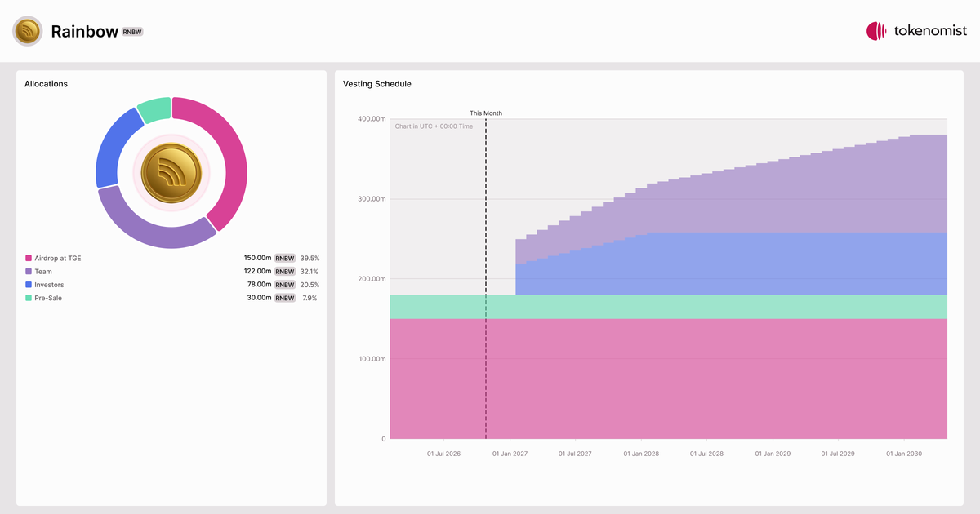Click the green pre-sale band in chart
The height and width of the screenshot is (514, 980).
(x=668, y=307)
